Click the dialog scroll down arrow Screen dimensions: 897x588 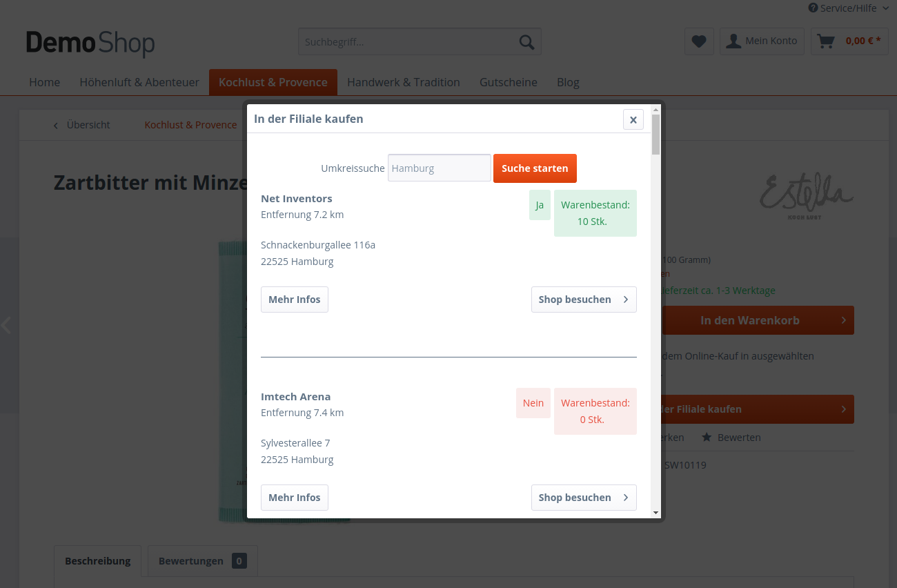[655, 513]
